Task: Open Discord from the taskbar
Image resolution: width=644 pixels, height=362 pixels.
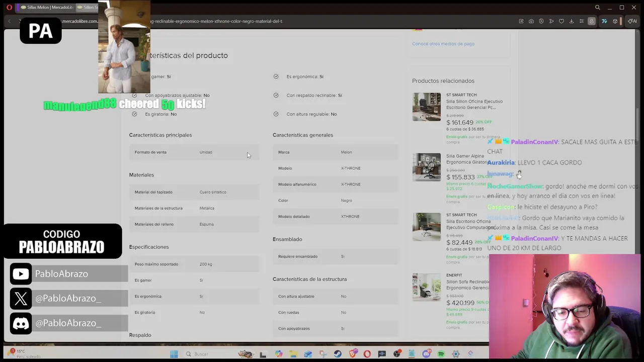Action: (x=426, y=354)
